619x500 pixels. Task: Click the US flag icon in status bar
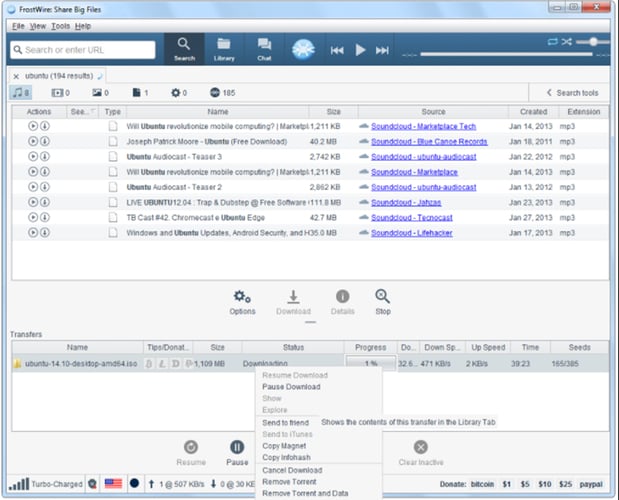click(112, 484)
